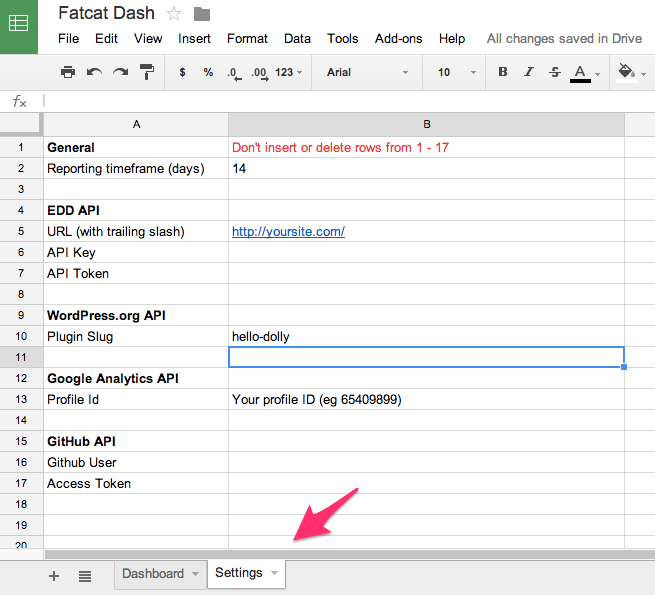The height and width of the screenshot is (595, 655).
Task: Star the Fatcat Dash document
Action: 174,14
